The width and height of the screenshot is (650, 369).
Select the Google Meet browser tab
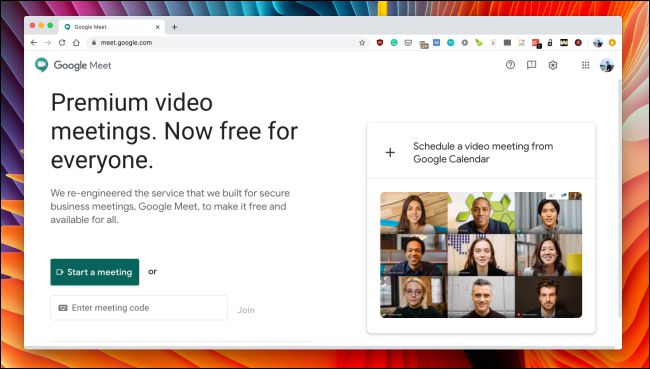(112, 27)
